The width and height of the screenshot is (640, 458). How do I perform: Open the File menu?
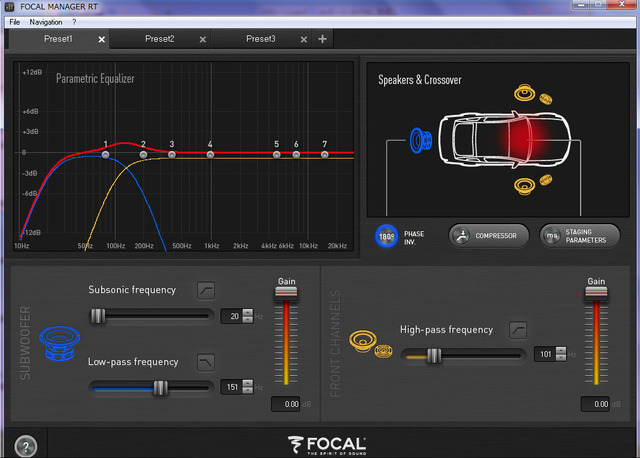15,22
